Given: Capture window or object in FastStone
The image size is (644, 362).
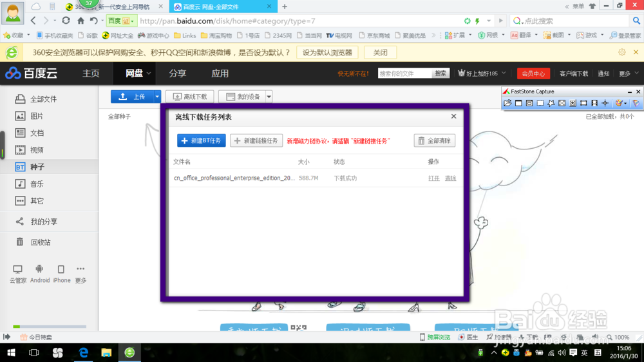Looking at the screenshot, I should point(529,103).
